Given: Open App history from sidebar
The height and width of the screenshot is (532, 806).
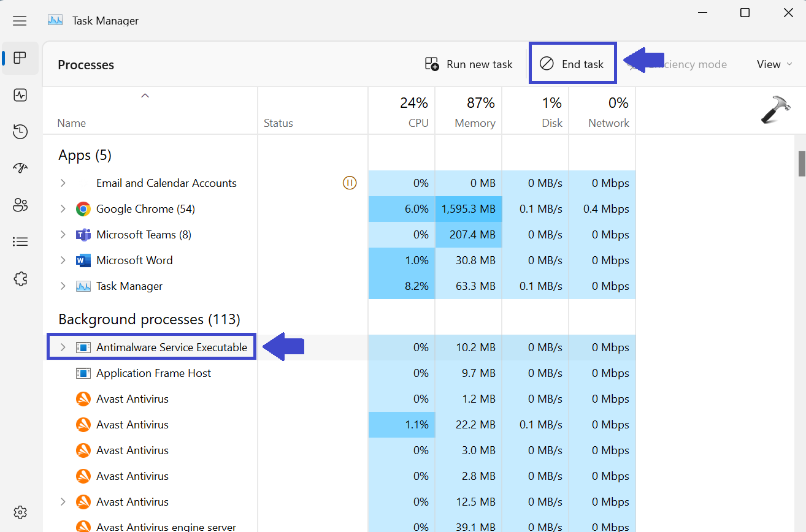Looking at the screenshot, I should coord(20,131).
